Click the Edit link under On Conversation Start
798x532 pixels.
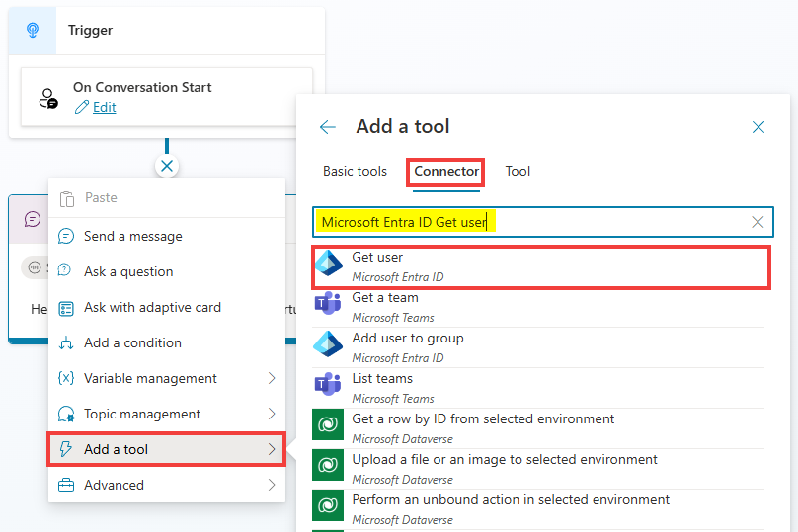tap(104, 107)
